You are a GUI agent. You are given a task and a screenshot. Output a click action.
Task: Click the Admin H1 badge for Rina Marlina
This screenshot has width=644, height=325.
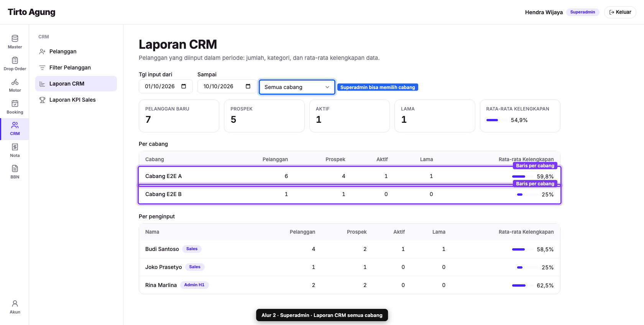pyautogui.click(x=194, y=285)
